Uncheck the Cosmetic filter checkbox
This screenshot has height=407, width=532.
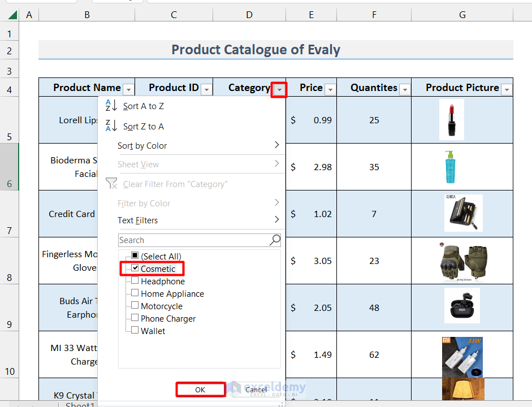pos(135,269)
